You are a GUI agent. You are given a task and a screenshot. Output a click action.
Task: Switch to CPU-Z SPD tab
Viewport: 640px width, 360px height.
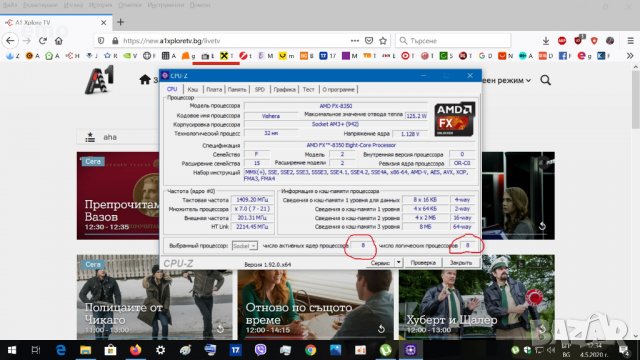[260, 89]
